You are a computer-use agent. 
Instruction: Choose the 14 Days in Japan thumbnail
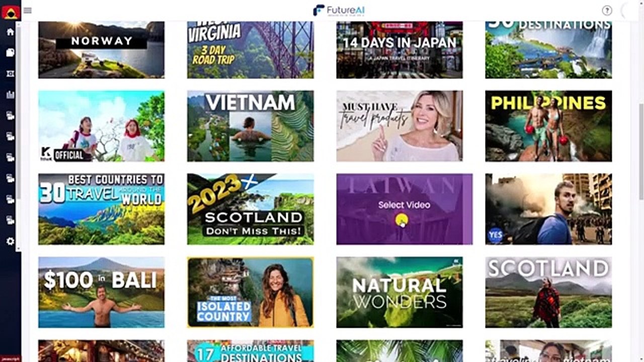[399, 50]
